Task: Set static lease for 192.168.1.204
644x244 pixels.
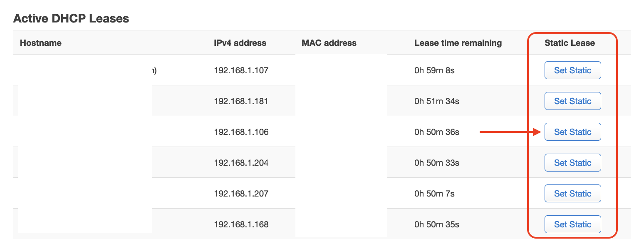Action: 572,163
